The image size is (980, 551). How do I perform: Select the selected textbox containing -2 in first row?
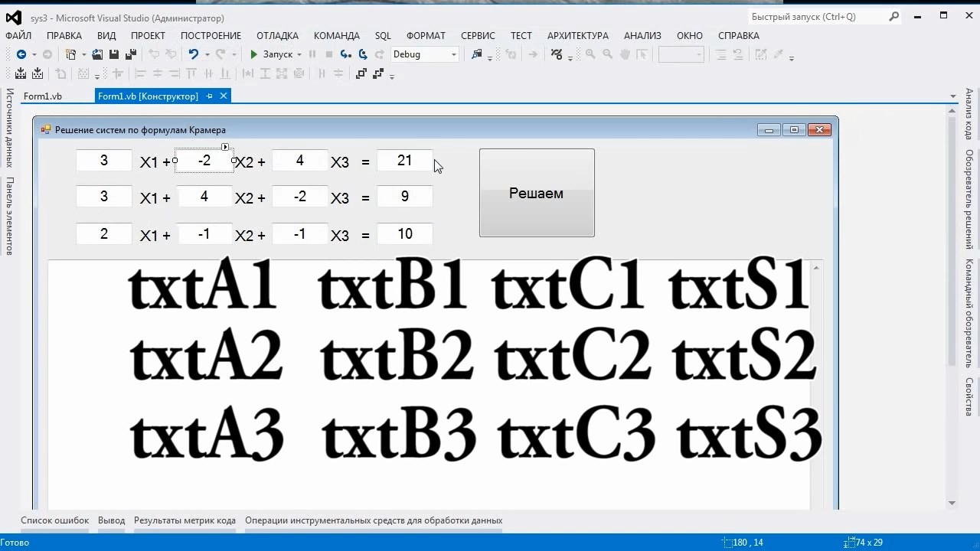pos(204,161)
